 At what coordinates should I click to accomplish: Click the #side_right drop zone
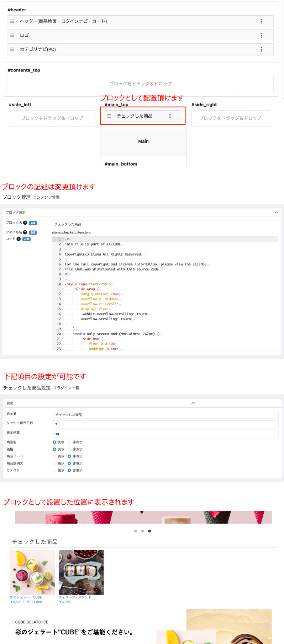pyautogui.click(x=230, y=118)
